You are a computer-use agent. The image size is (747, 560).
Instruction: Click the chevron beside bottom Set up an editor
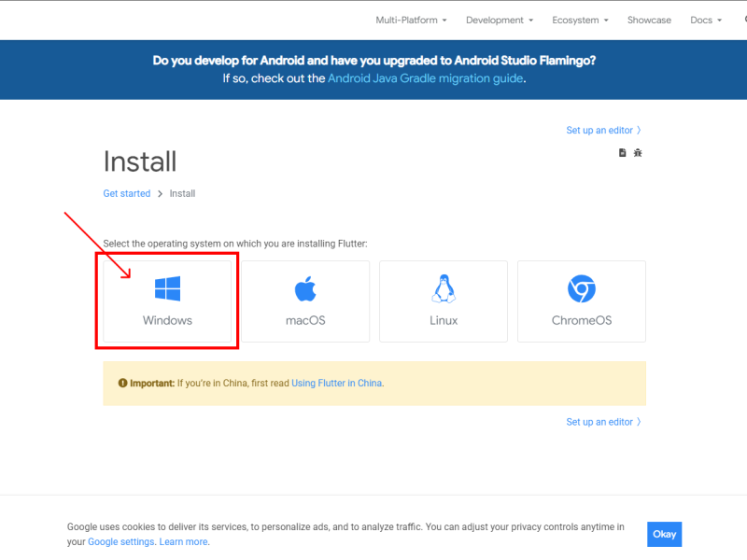[x=639, y=422]
